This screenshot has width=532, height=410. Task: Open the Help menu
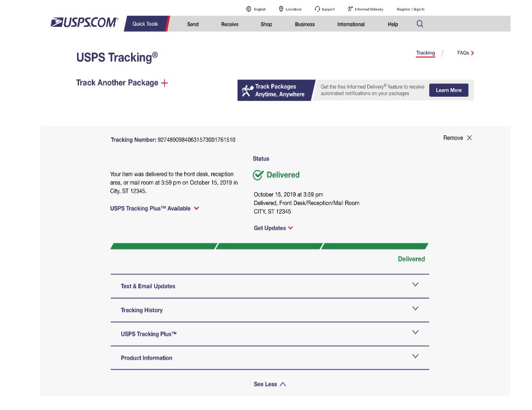tap(393, 24)
